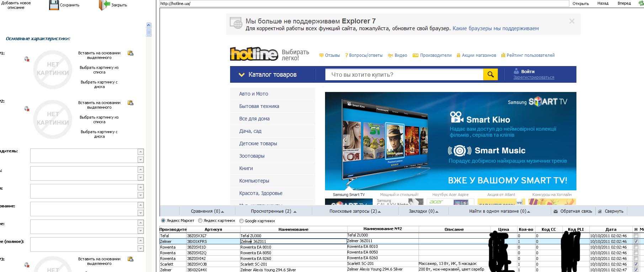Untick the H checkbox in Zelmer 36Z011 row
The width and height of the screenshot is (644, 272).
click(x=636, y=241)
